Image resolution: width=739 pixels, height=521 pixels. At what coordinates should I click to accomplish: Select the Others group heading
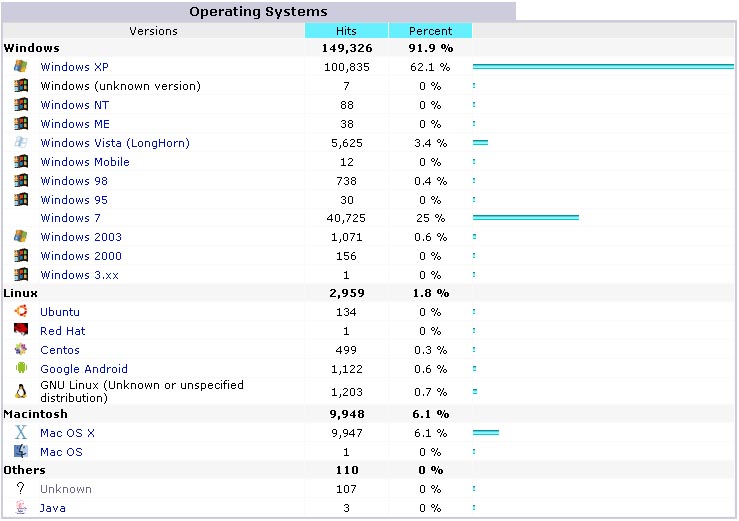[x=25, y=470]
